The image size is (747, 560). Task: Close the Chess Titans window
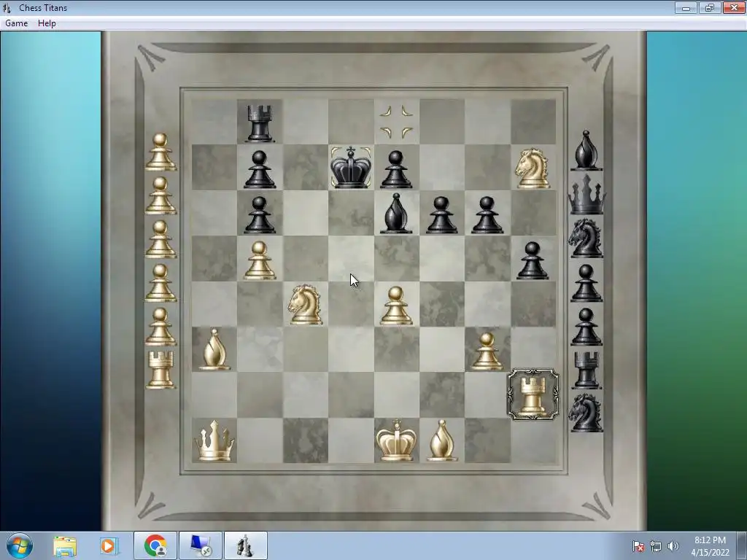[x=734, y=7]
